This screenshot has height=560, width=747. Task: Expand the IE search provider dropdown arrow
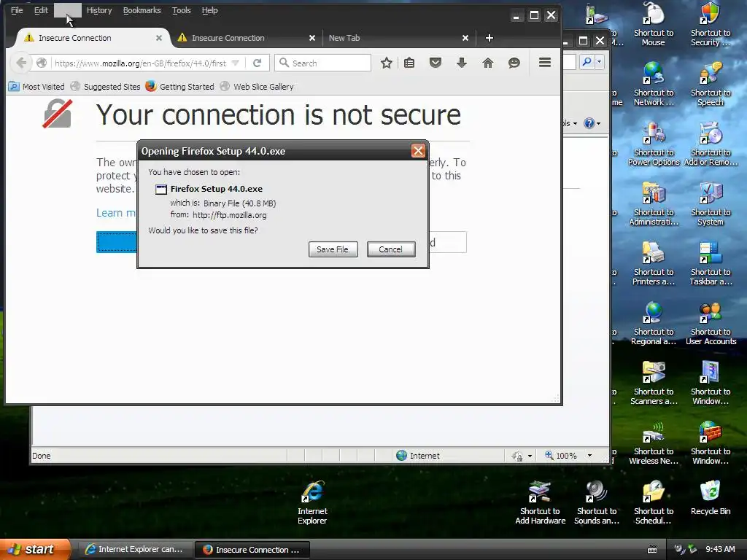600,61
